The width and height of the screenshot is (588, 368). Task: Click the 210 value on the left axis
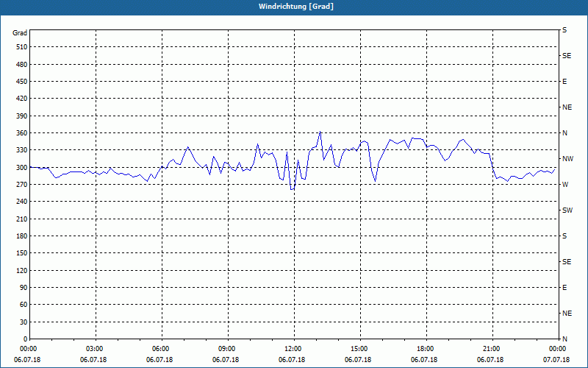[x=22, y=219]
